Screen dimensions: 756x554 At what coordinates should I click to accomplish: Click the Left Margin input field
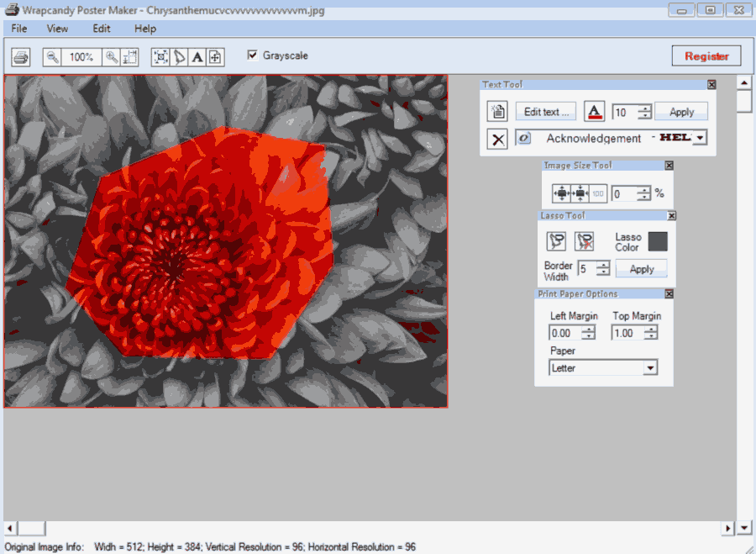coord(565,333)
